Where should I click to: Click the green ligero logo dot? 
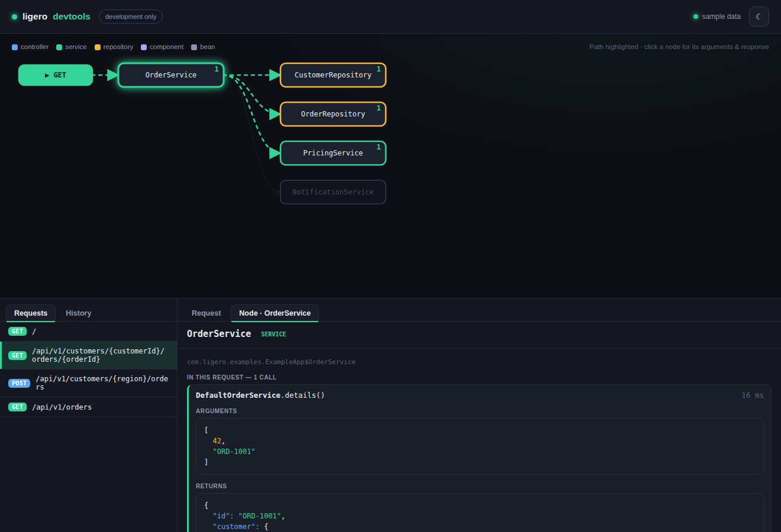15,17
